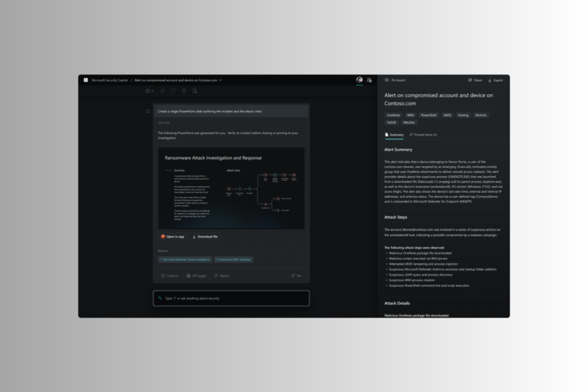Image resolution: width=588 pixels, height=392 pixels.
Task: Click the Export button
Action: pos(495,80)
